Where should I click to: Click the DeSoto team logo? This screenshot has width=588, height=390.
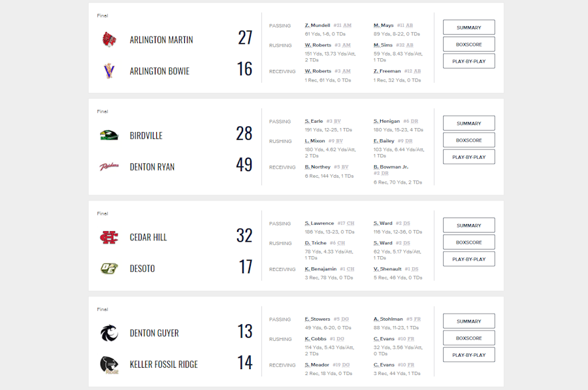pyautogui.click(x=108, y=268)
